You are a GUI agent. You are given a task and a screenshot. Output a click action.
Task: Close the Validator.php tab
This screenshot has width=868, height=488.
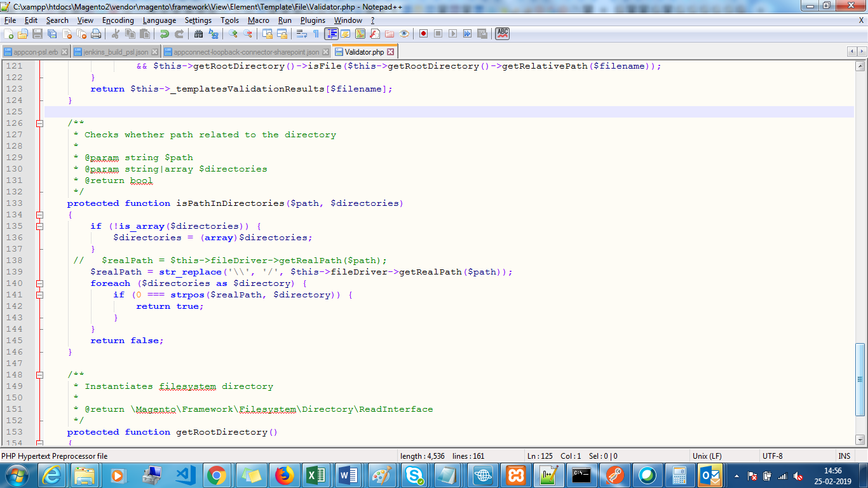(x=391, y=52)
